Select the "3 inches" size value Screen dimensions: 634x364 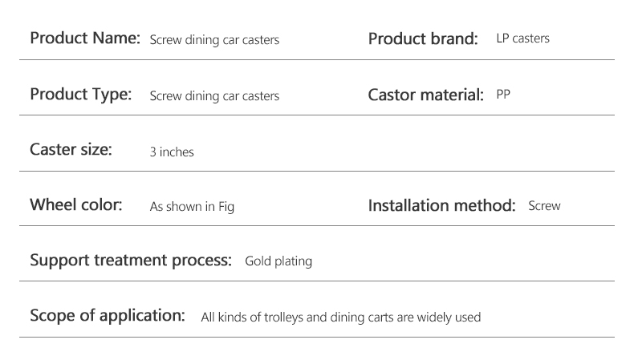[x=172, y=152]
